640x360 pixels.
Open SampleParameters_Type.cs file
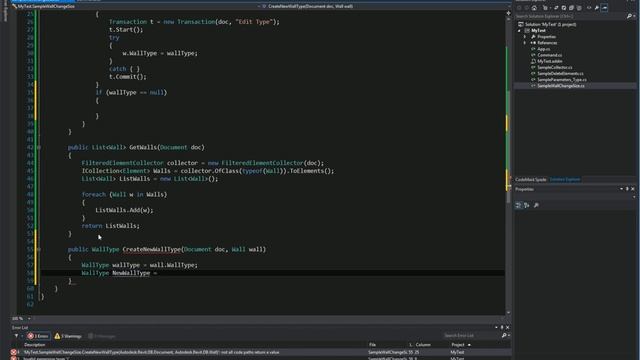point(562,80)
